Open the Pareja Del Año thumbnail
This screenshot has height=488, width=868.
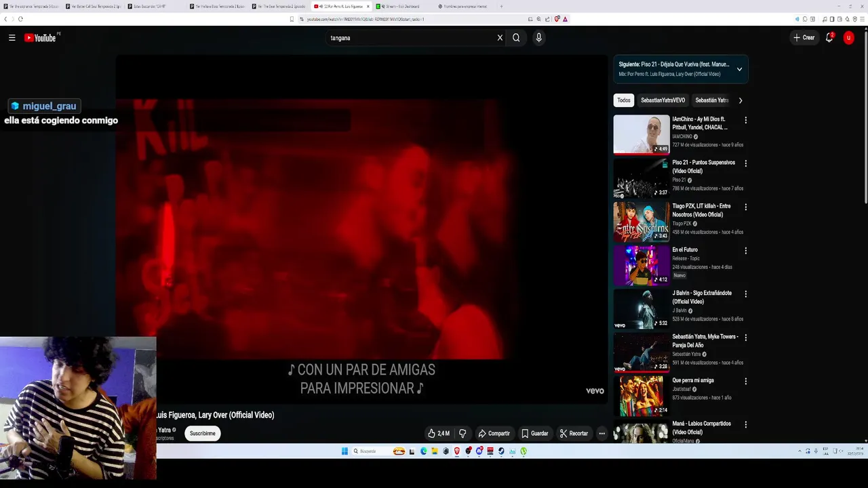(x=642, y=352)
